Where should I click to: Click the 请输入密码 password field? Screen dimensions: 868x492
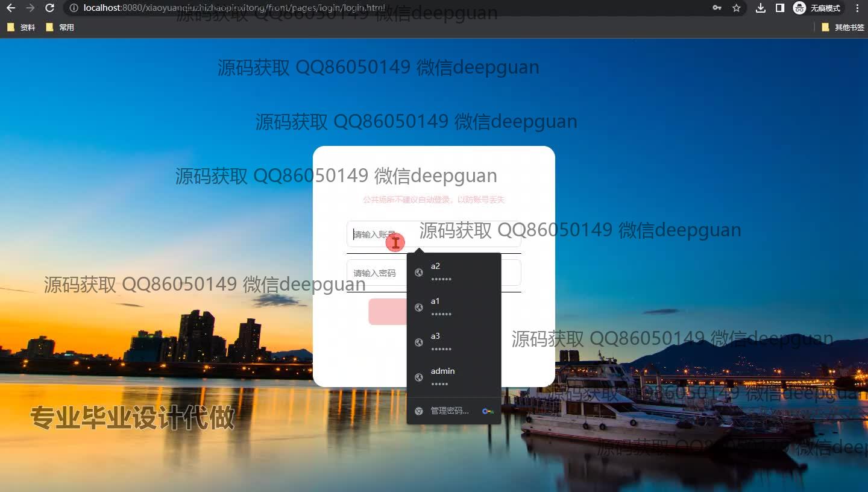point(377,273)
